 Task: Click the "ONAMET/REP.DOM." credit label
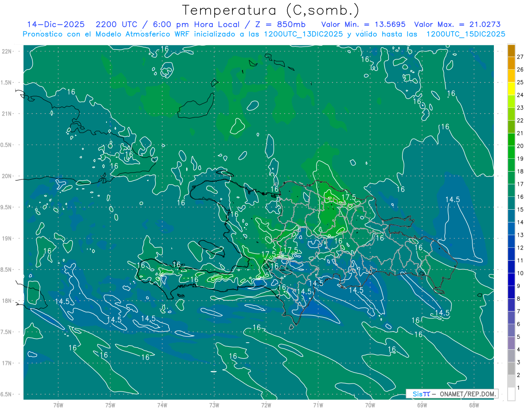point(468,394)
